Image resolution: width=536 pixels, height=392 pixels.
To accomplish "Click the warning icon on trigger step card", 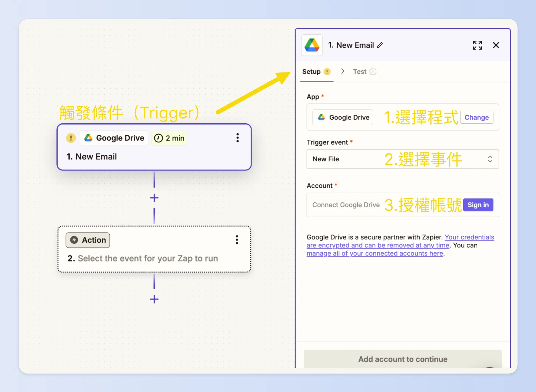I will pos(71,138).
